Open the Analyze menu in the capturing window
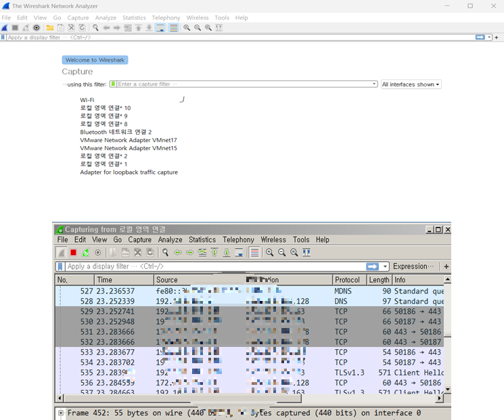Viewport: 504px width, 420px height. click(170, 239)
